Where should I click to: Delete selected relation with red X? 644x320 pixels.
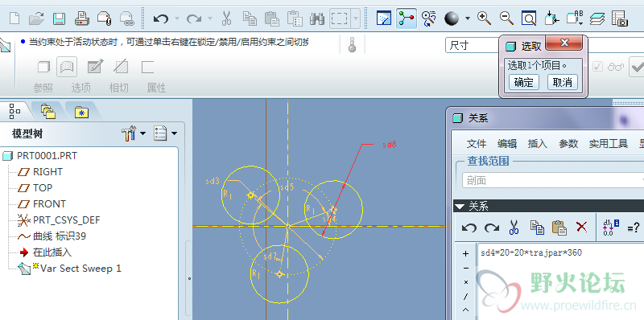pyautogui.click(x=581, y=227)
